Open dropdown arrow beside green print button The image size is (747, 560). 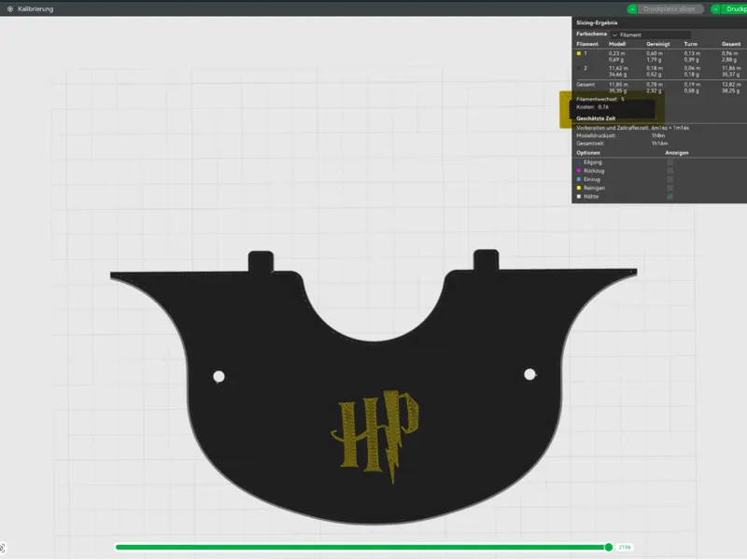[715, 9]
